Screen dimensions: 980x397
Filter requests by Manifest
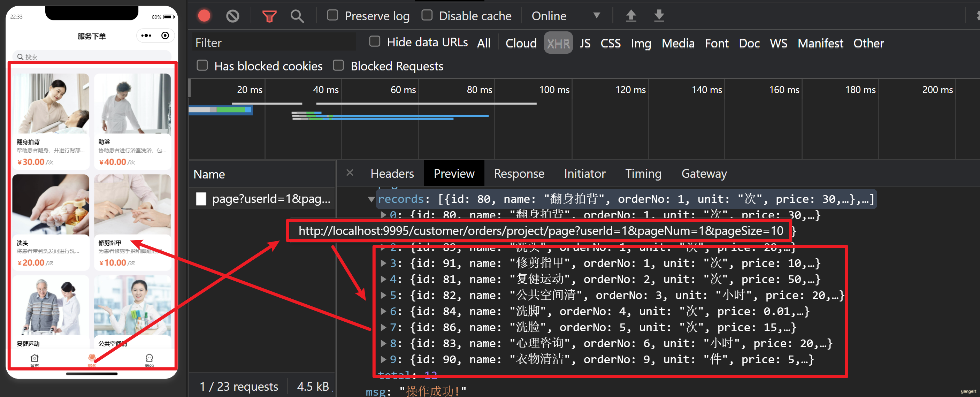coord(820,43)
